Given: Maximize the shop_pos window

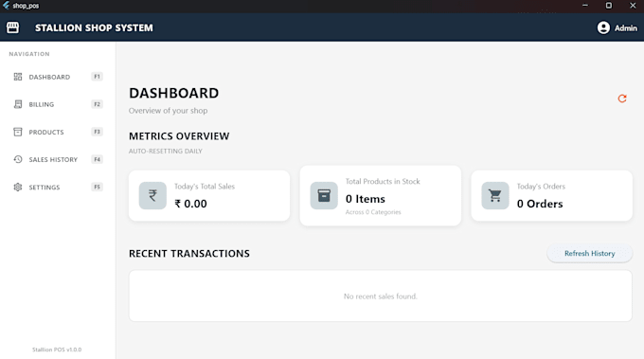Looking at the screenshot, I should point(609,6).
